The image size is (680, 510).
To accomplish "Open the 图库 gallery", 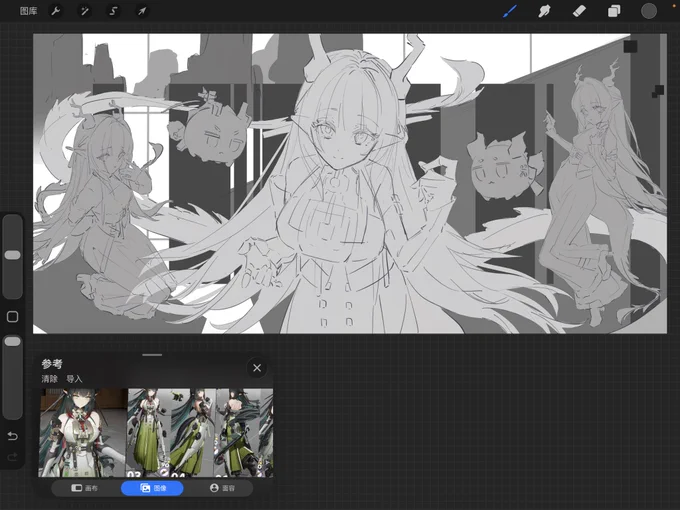I will (x=29, y=11).
